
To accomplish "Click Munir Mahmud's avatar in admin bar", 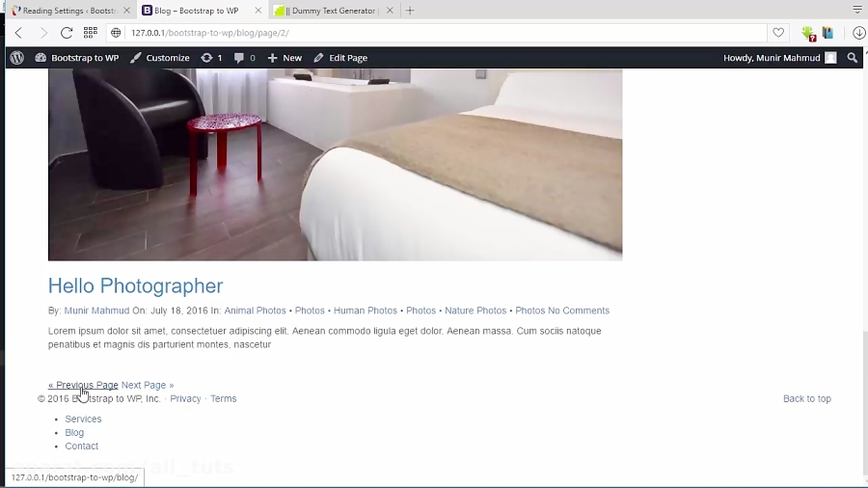I will (x=830, y=58).
